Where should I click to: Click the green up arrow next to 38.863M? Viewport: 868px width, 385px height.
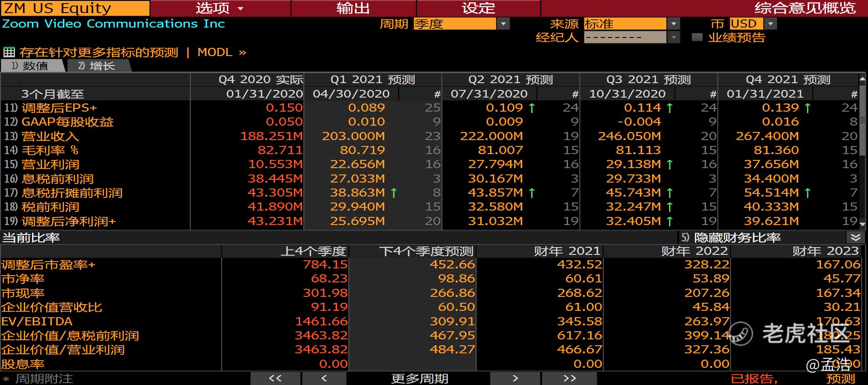(394, 193)
